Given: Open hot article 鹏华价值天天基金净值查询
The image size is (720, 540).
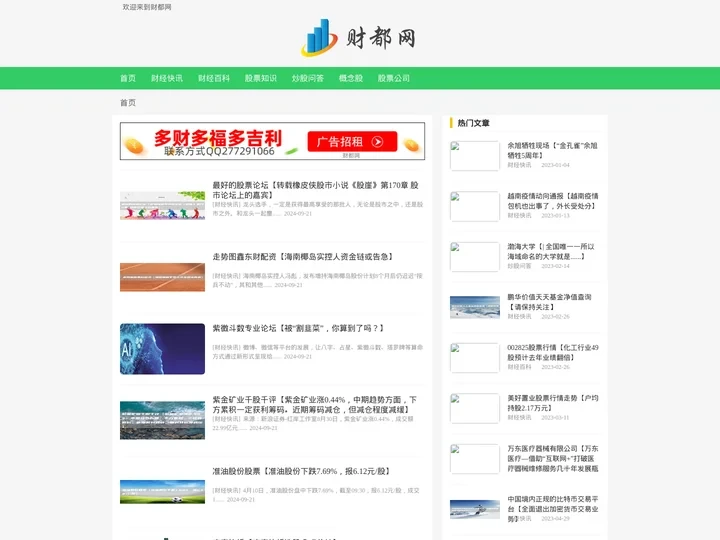Looking at the screenshot, I should point(549,302).
